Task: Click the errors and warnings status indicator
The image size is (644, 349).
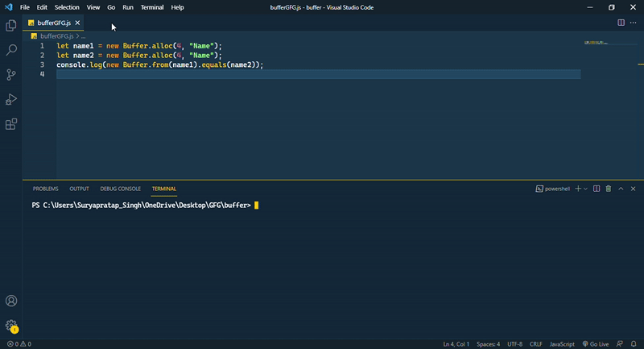Action: pos(18,344)
